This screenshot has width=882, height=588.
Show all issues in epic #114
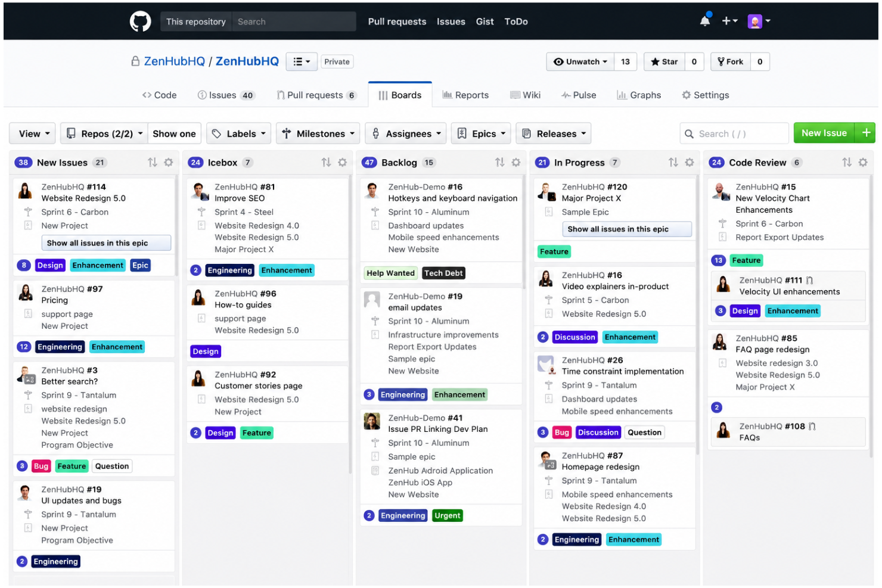[x=106, y=242]
